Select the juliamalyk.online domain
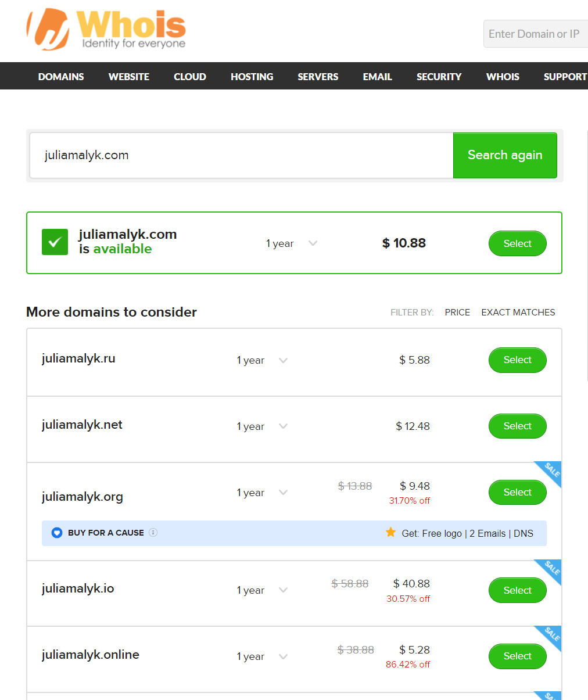Image resolution: width=588 pixels, height=700 pixels. [x=517, y=656]
